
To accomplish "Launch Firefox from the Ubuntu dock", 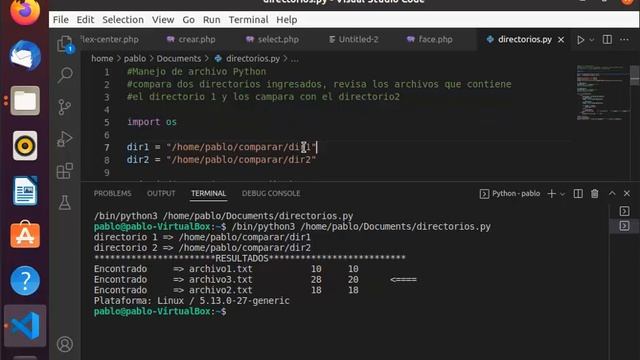I will [25, 12].
